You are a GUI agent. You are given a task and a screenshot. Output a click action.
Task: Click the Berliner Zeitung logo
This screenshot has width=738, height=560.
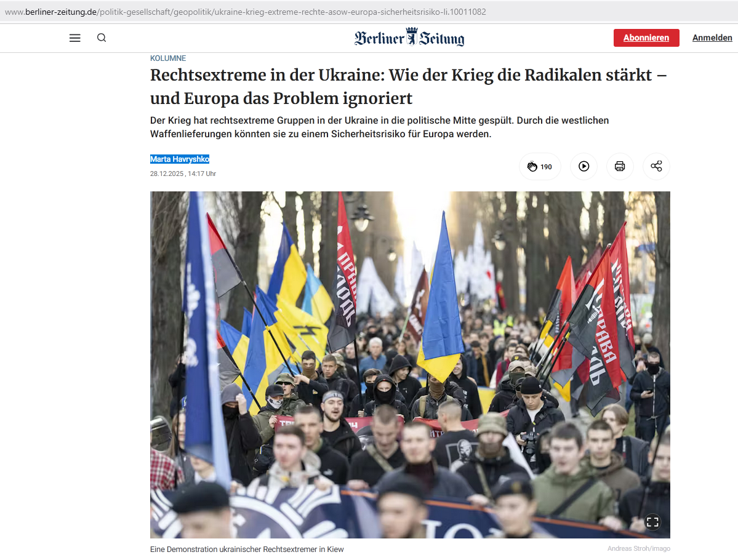[409, 37]
